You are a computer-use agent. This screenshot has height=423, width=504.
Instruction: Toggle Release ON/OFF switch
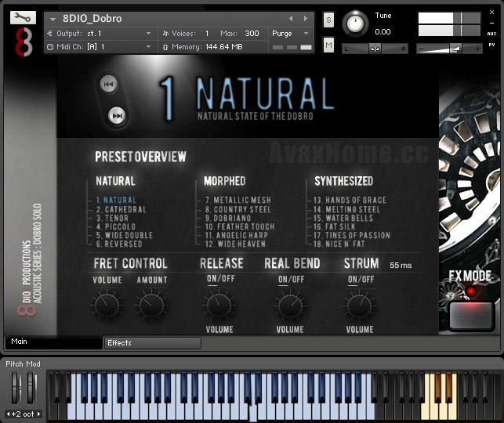pos(219,280)
